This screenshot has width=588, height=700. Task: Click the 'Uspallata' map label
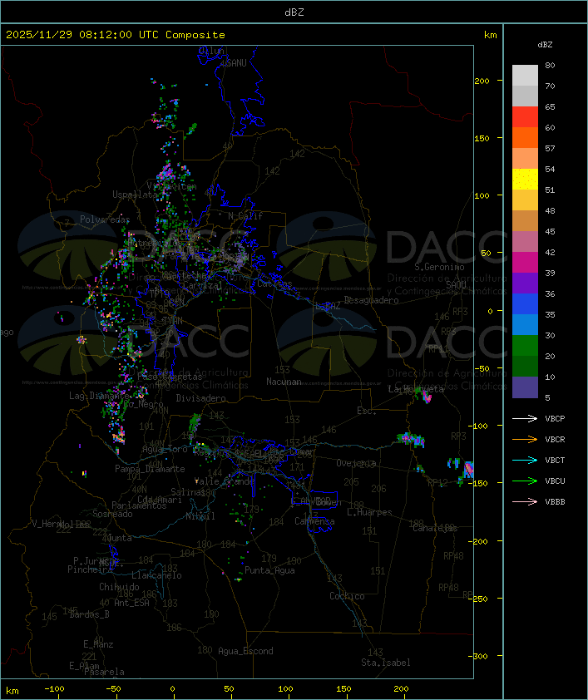[135, 195]
